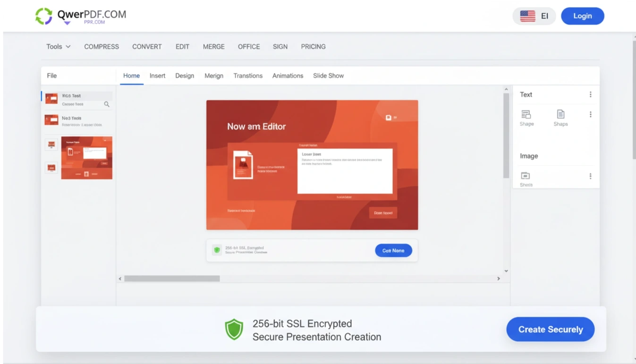Click the QwerPDF logo icon
The image size is (636, 364).
tap(44, 16)
